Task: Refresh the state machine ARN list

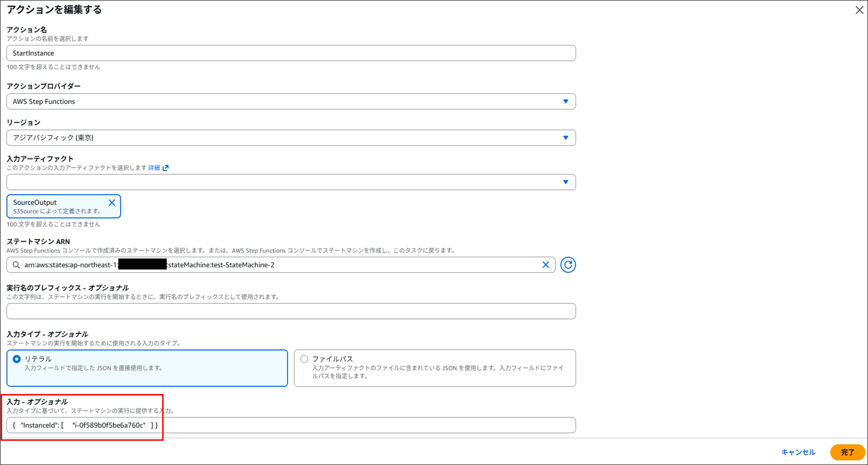Action: (568, 265)
